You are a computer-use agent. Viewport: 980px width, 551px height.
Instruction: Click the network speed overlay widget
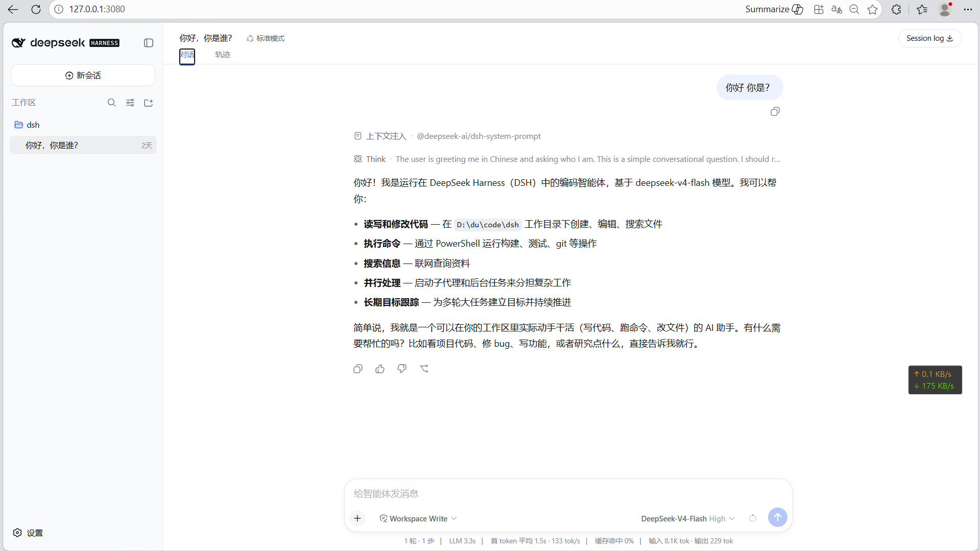point(935,380)
